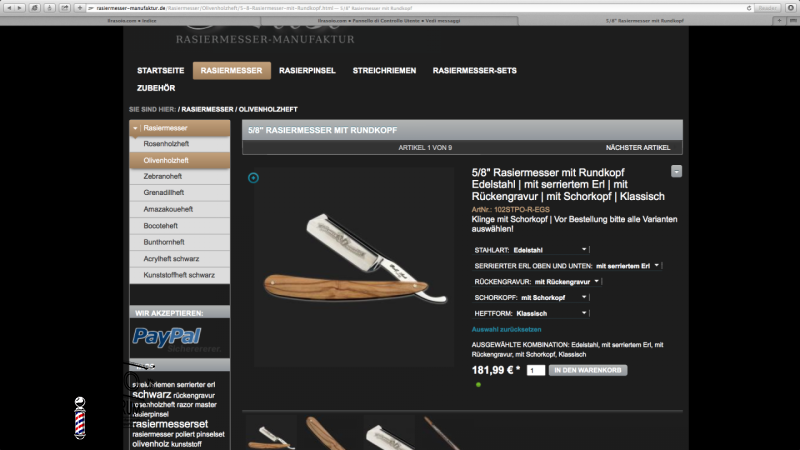The width and height of the screenshot is (800, 450).
Task: Go forward with the Safari forward arrow
Action: tap(20, 8)
